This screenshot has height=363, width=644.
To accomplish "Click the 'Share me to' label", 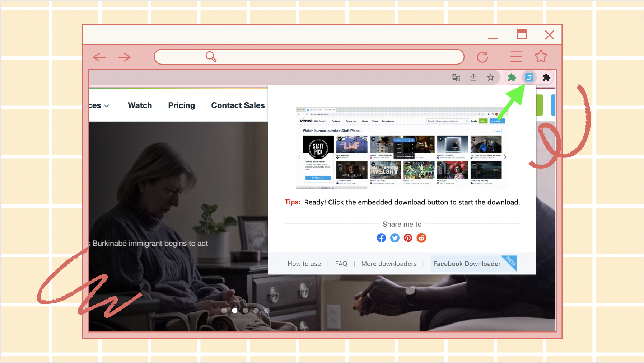I will (402, 224).
